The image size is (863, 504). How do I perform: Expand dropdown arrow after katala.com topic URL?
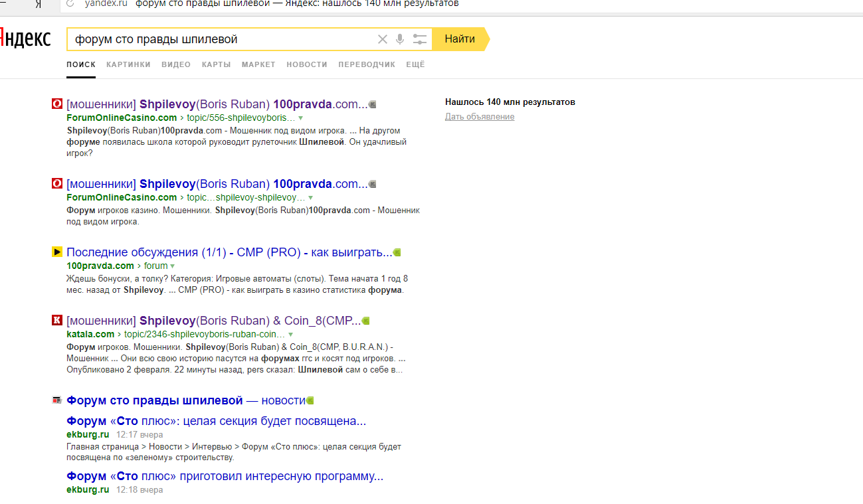click(x=290, y=335)
